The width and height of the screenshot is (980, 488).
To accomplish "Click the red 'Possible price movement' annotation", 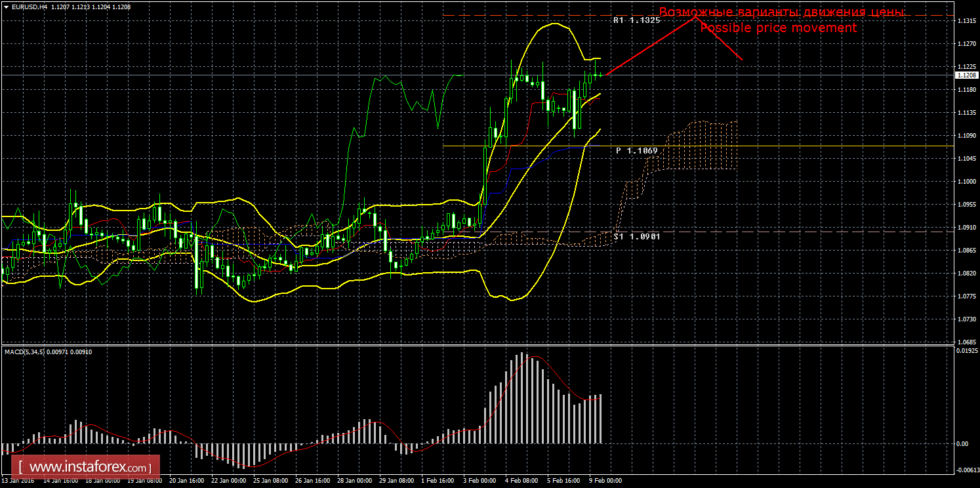I will (x=778, y=28).
